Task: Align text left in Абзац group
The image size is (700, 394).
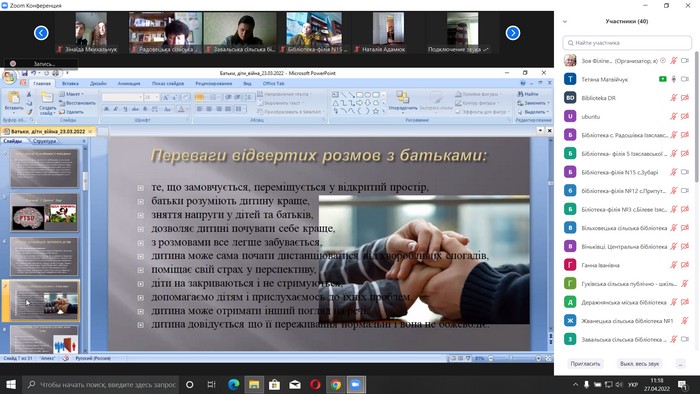Action: click(x=200, y=109)
